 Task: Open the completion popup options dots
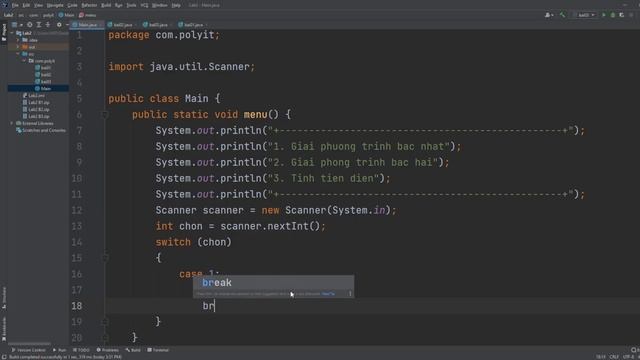[350, 293]
